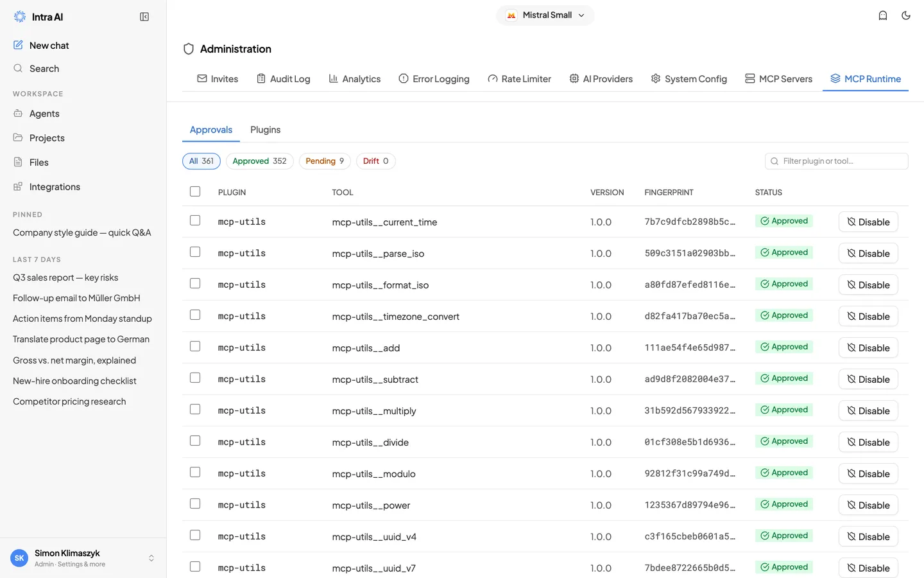924x578 pixels.
Task: Click the Integrations grid icon
Action: 18,186
